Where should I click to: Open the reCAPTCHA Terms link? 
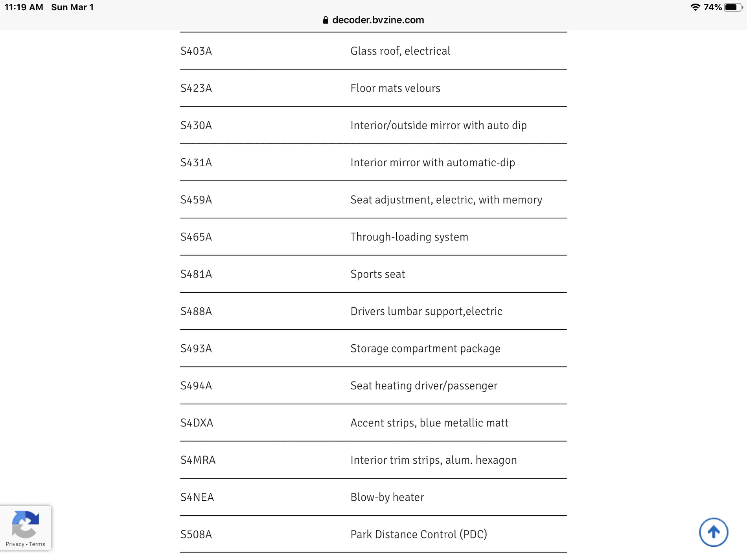(37, 544)
